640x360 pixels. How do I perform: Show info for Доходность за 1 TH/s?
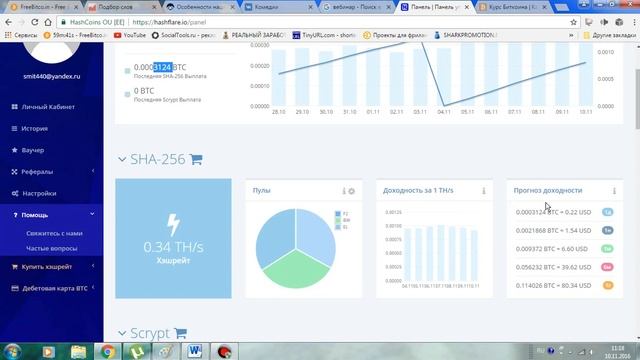[484, 191]
